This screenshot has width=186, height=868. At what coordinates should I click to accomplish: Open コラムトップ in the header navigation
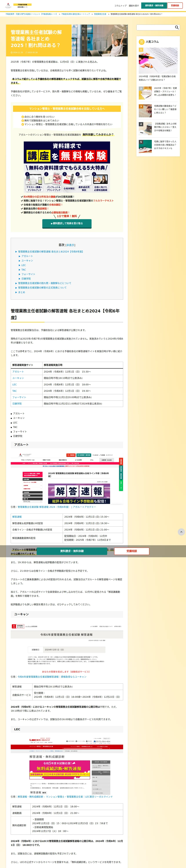click(121, 6)
